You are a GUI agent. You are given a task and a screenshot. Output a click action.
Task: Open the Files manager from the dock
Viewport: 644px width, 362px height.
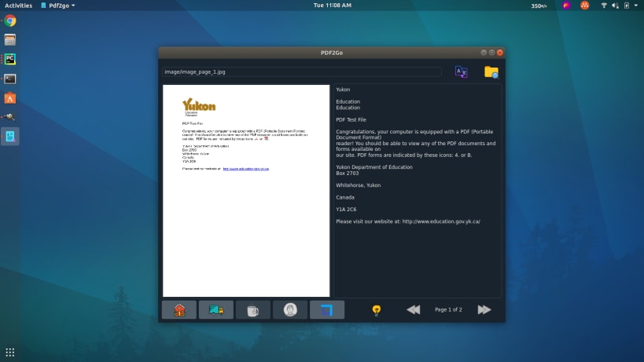point(10,40)
